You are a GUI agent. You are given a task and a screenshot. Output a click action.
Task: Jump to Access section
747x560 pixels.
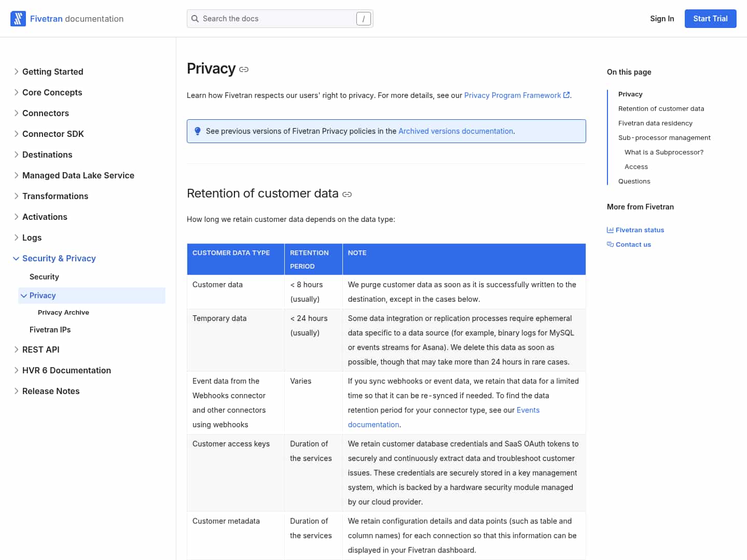pyautogui.click(x=636, y=166)
